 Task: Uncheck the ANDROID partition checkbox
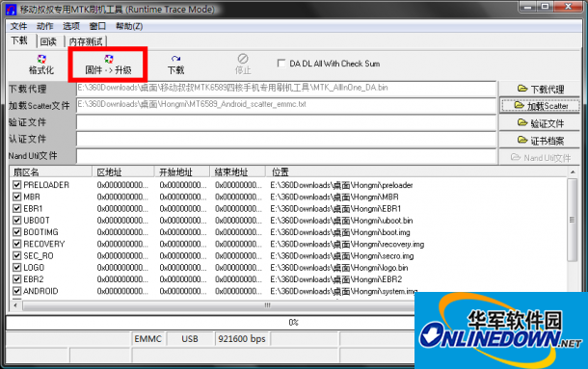[x=17, y=291]
